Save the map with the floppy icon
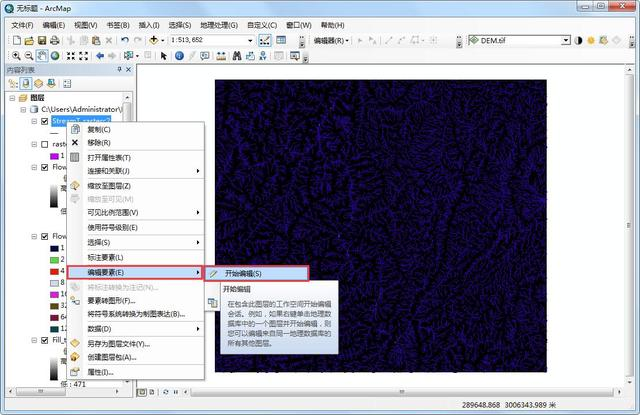The height and width of the screenshot is (415, 640). [x=42, y=40]
